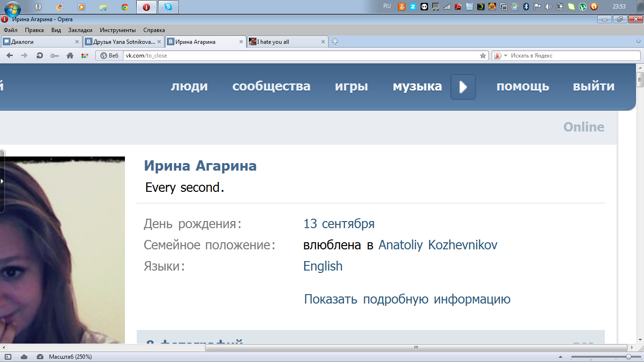
Task: Reload the page with the refresh icon
Action: [40, 56]
